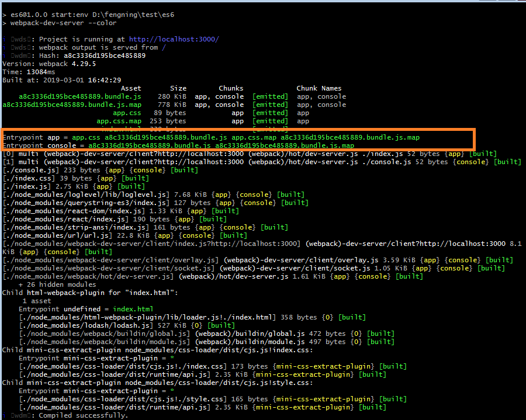This screenshot has height=420, width=526.
Task: Click the '253 bytes' size value
Action: click(x=168, y=121)
